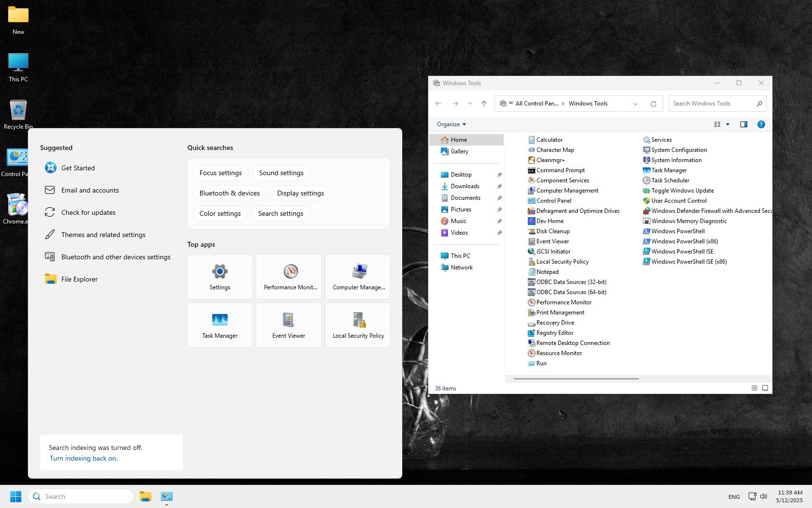
Task: Open Event Viewer tile in Top apps
Action: pyautogui.click(x=289, y=325)
